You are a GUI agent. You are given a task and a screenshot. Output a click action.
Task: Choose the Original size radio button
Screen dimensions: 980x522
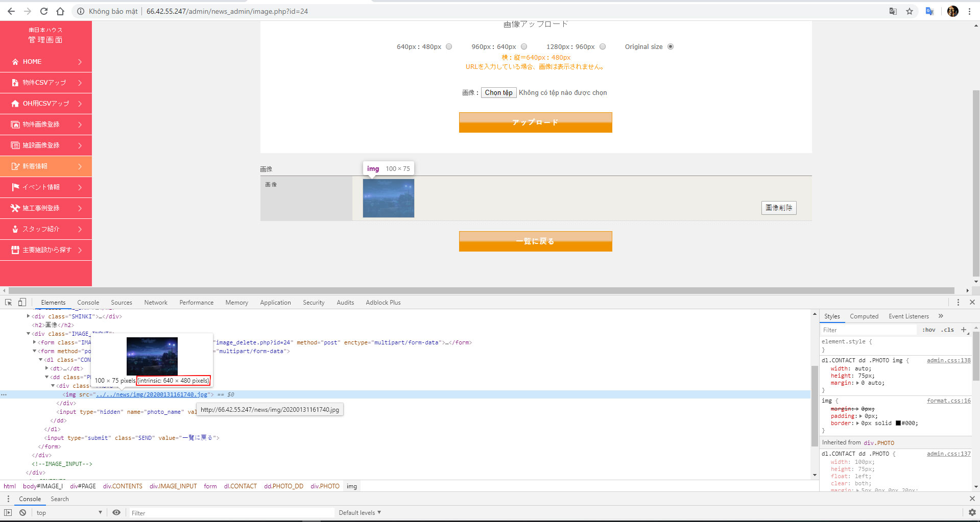click(671, 46)
